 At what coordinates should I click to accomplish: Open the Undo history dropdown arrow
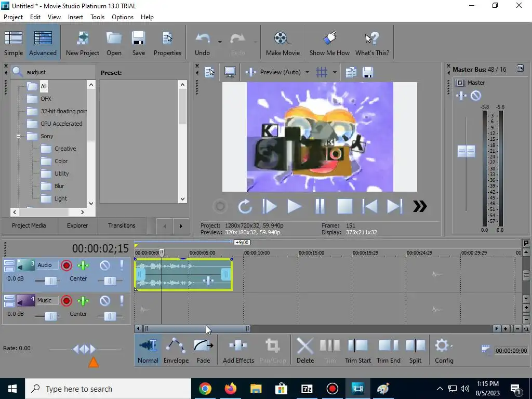tap(220, 42)
